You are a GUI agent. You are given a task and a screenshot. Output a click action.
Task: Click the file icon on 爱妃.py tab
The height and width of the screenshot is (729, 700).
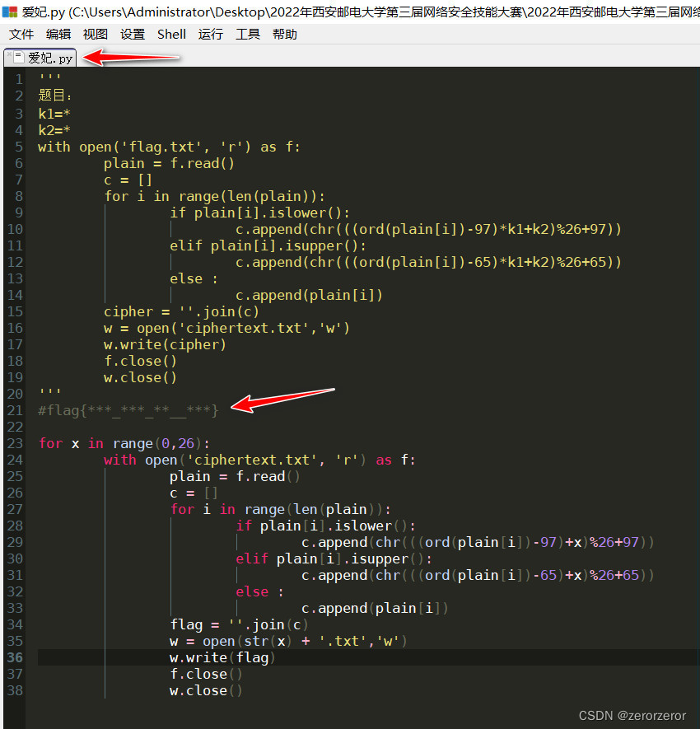tap(19, 57)
